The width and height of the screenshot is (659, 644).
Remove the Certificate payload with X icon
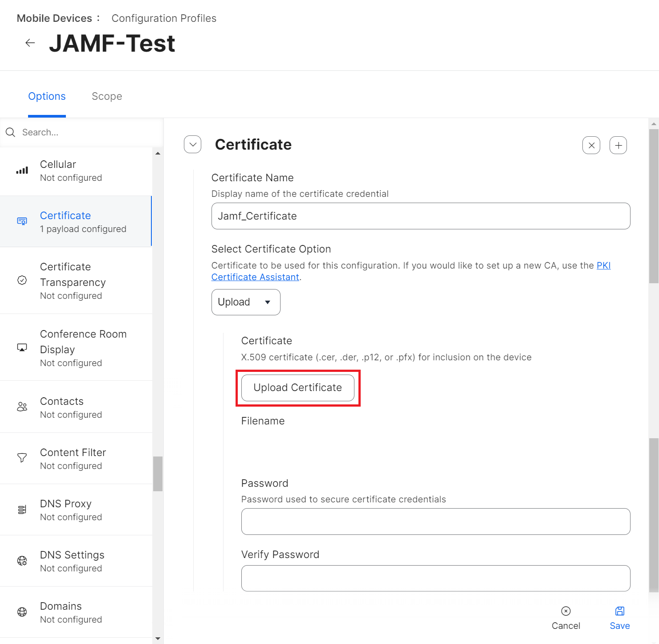(x=591, y=145)
